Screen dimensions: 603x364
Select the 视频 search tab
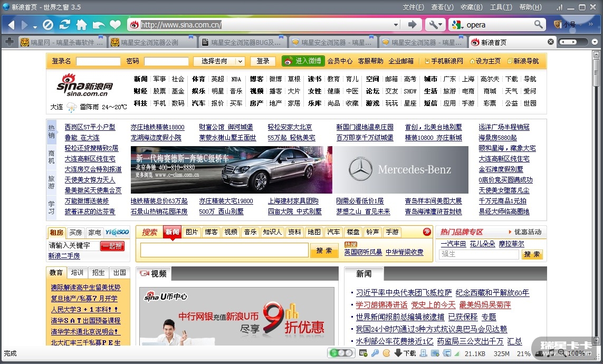231,232
